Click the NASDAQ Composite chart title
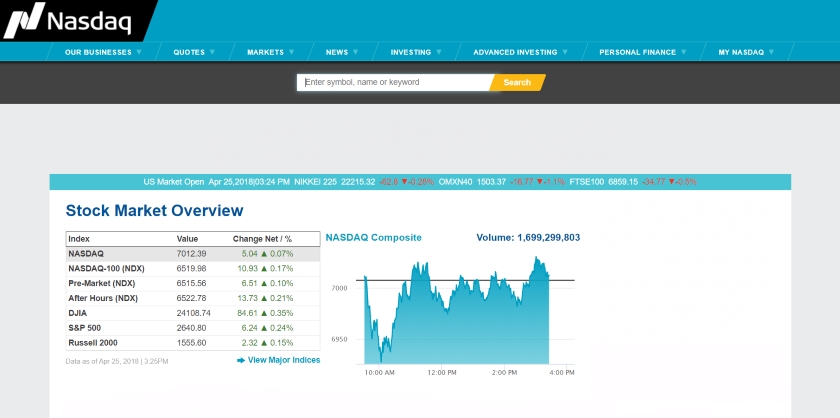 [373, 238]
